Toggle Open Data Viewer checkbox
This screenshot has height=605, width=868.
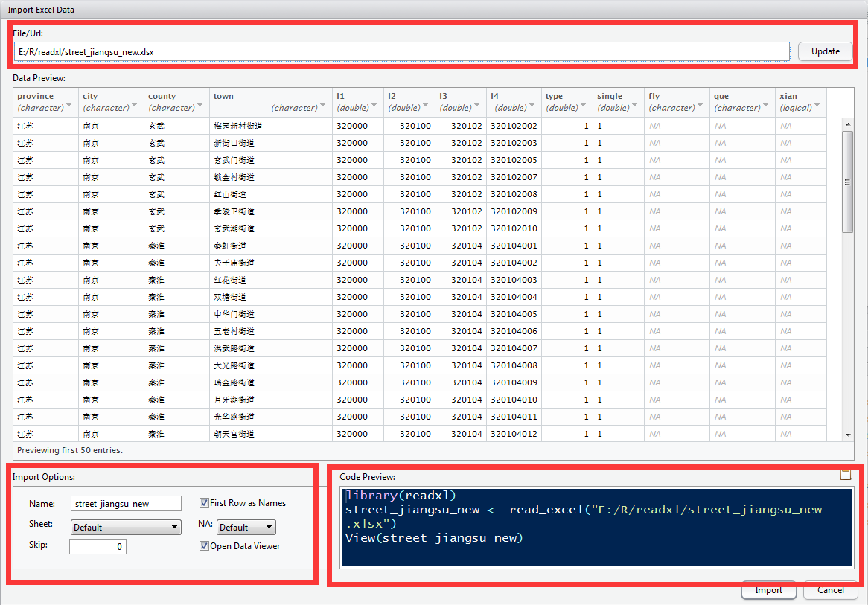click(205, 546)
